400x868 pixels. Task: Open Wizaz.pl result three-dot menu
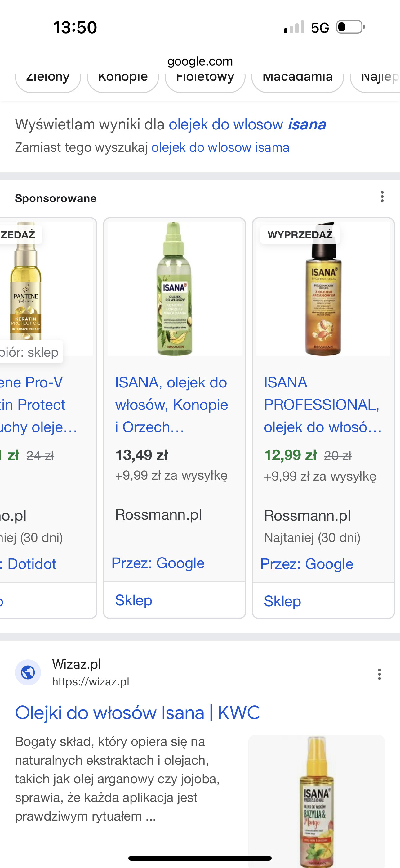(379, 674)
